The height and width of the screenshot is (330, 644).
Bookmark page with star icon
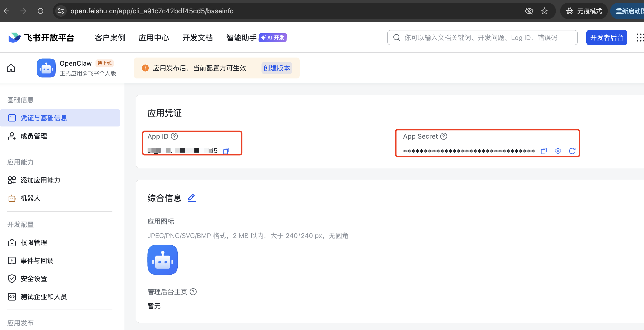(x=544, y=11)
